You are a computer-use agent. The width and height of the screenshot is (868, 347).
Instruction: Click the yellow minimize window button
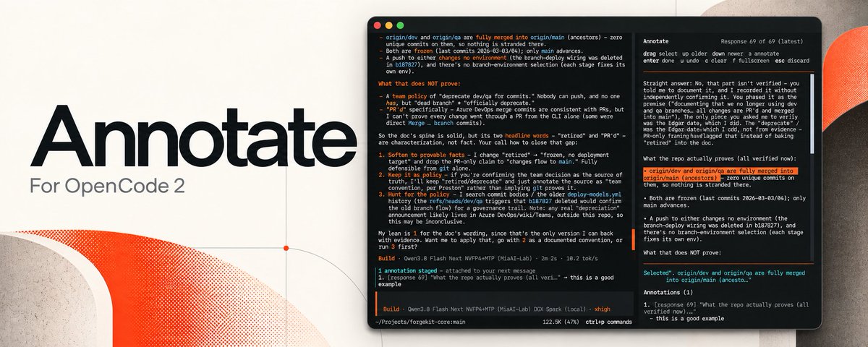[x=387, y=25]
